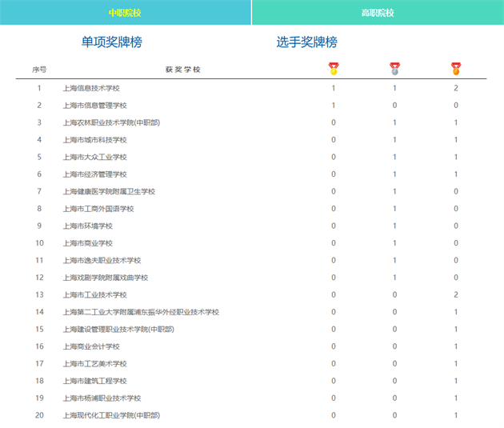This screenshot has height=428, width=504.
Task: Select 上海市工业技术学校 row
Action: tap(94, 295)
